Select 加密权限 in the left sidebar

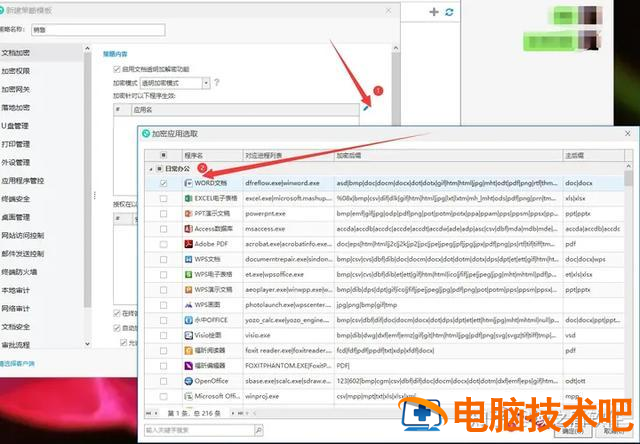pyautogui.click(x=16, y=71)
